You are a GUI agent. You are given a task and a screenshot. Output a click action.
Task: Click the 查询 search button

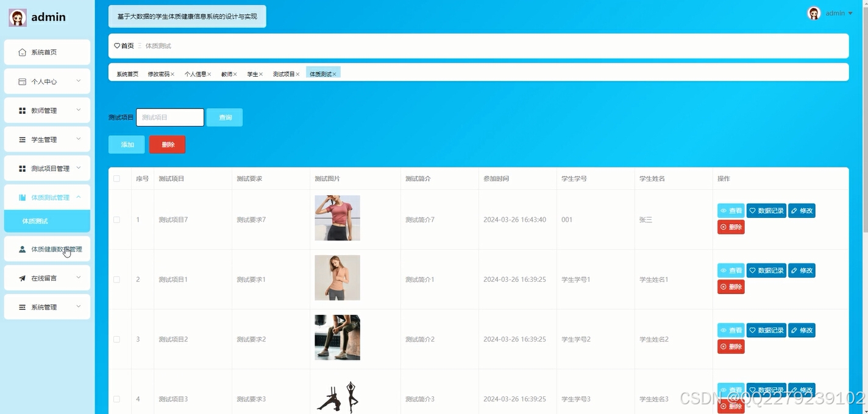(224, 117)
